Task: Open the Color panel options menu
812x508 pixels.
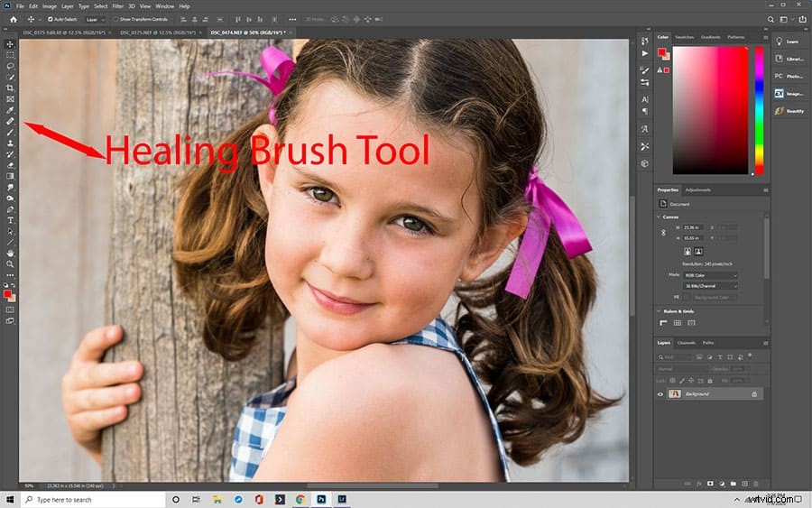Action: click(x=765, y=38)
